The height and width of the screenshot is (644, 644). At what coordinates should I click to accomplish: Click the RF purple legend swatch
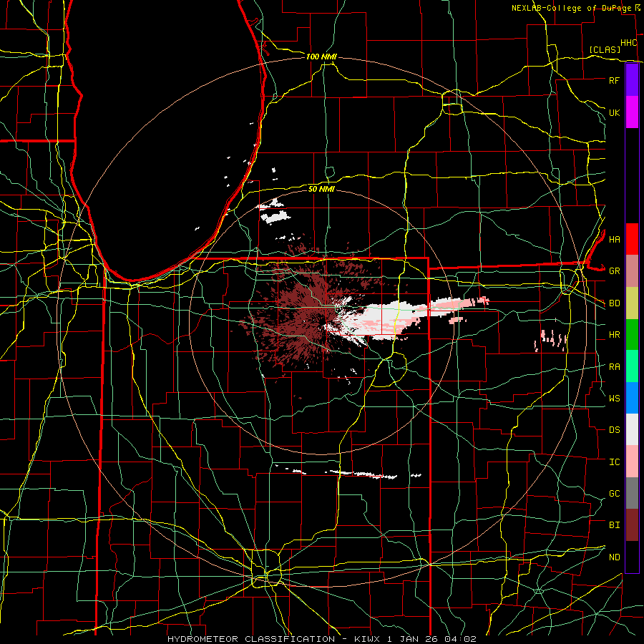pyautogui.click(x=632, y=80)
